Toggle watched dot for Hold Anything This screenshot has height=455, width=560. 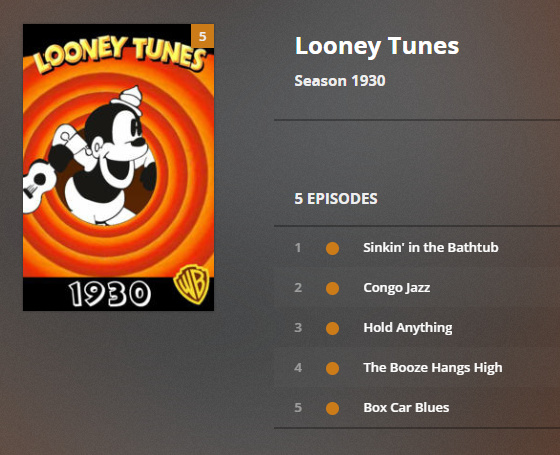click(332, 328)
